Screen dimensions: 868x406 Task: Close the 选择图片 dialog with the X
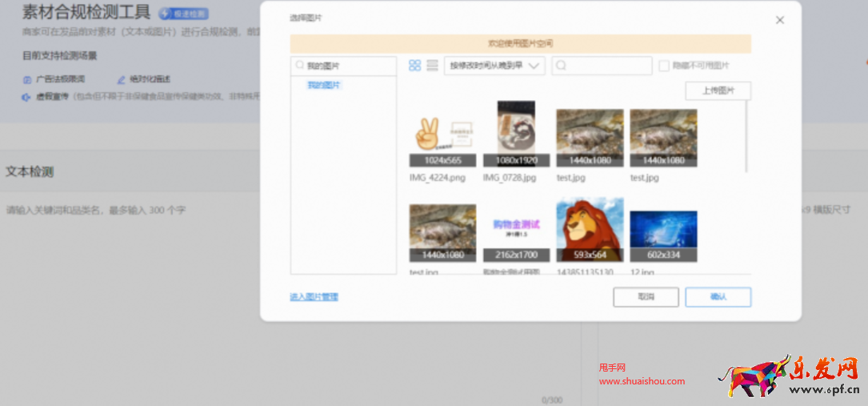tap(780, 20)
